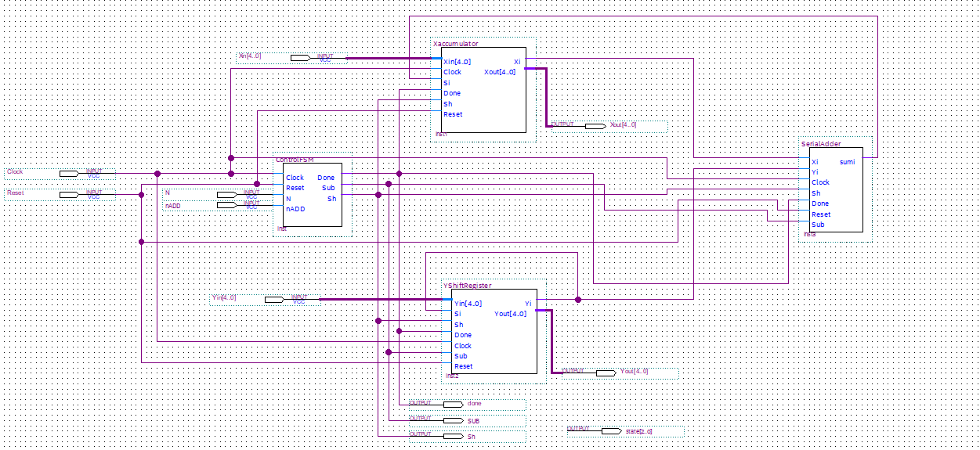Select the N input pin symbol
Image resolution: width=980 pixels, height=450 pixels.
click(x=227, y=195)
